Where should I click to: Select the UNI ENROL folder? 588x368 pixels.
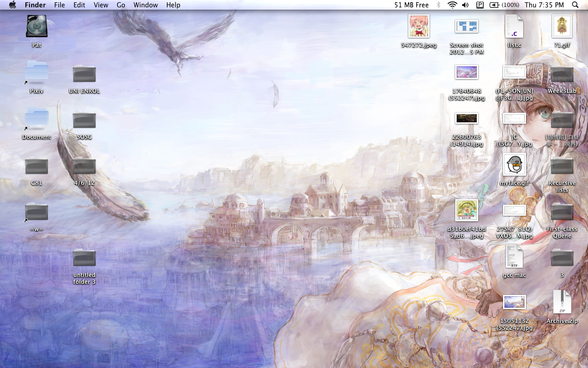pyautogui.click(x=85, y=74)
